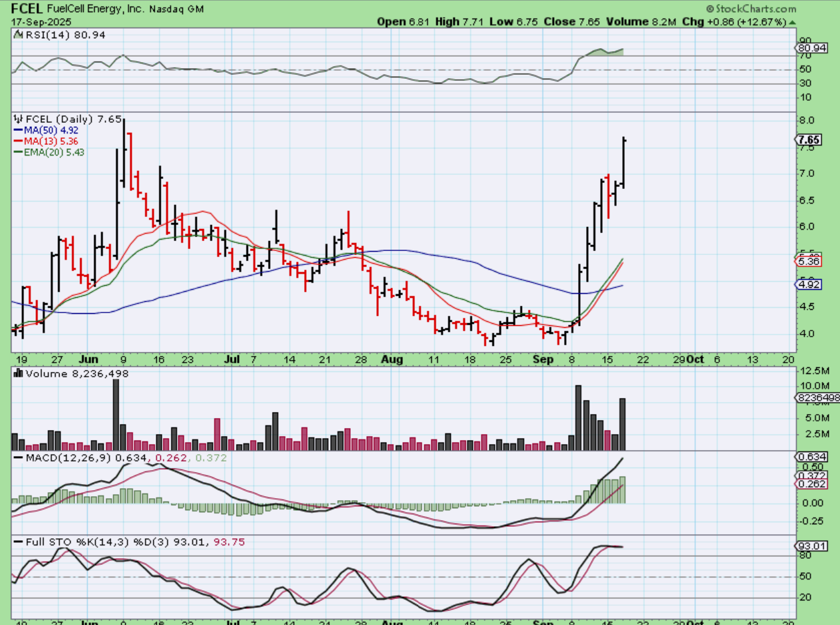Click the red 93.75 stochastic %D value
Image resolution: width=840 pixels, height=625 pixels.
231,542
